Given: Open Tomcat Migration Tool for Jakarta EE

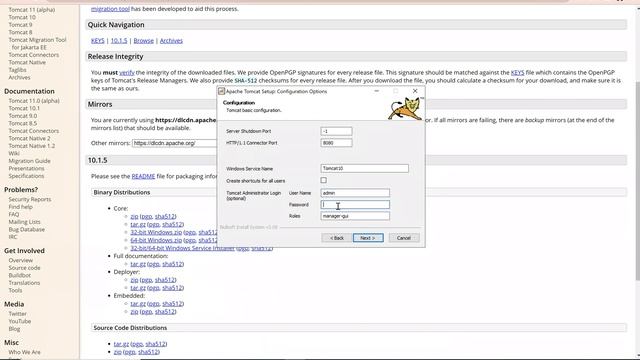Looking at the screenshot, I should [37, 43].
